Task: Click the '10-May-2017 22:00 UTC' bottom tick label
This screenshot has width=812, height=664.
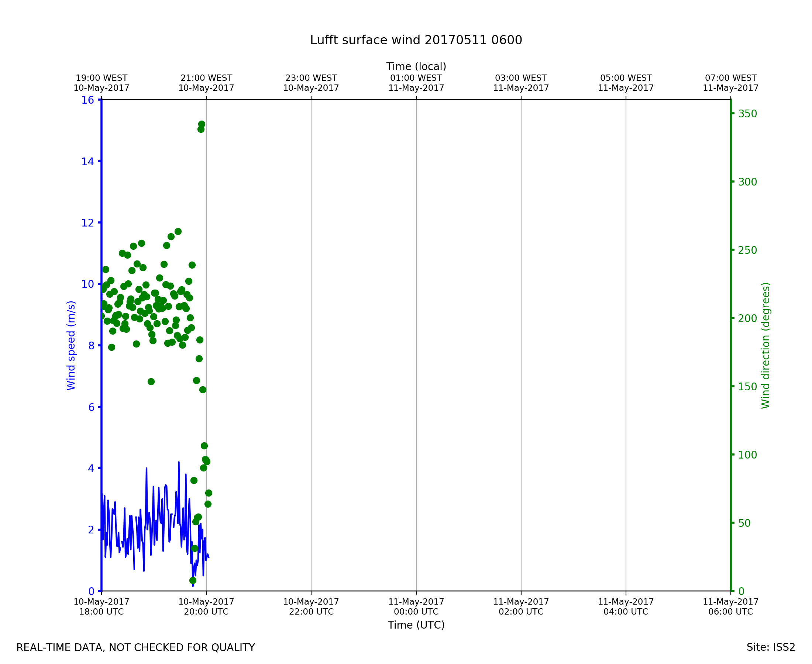Action: point(311,606)
